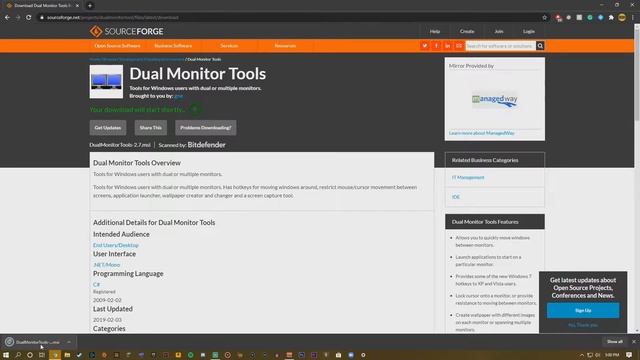Open SourceForge Twitter icon
The width and height of the screenshot is (640, 360).
(x=425, y=46)
